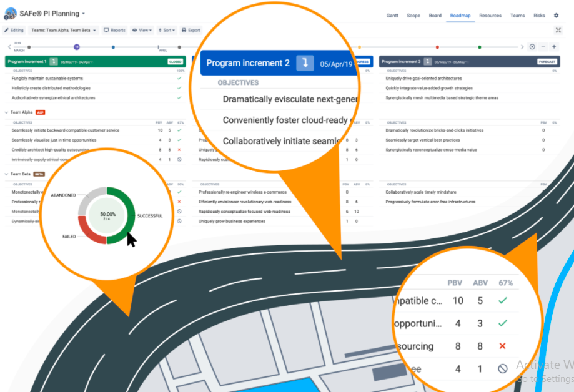Click the Export printer button
Screen dimensions: 574x392
pos(191,31)
